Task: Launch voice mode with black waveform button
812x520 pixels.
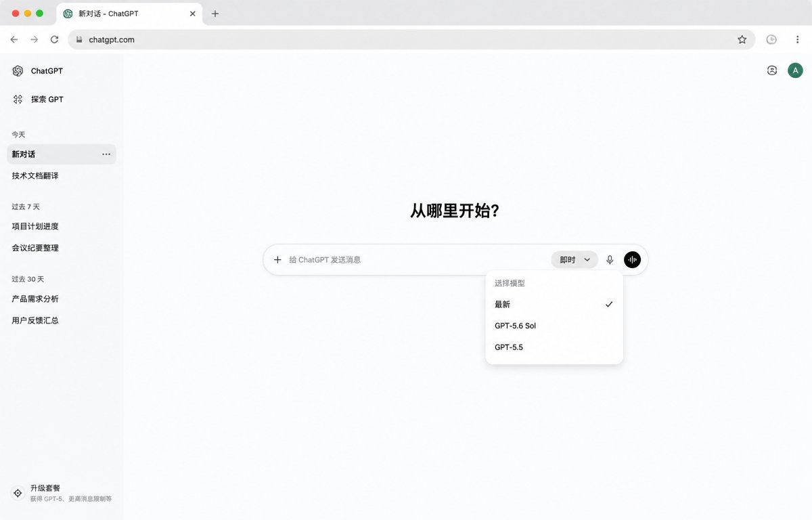Action: pyautogui.click(x=632, y=260)
